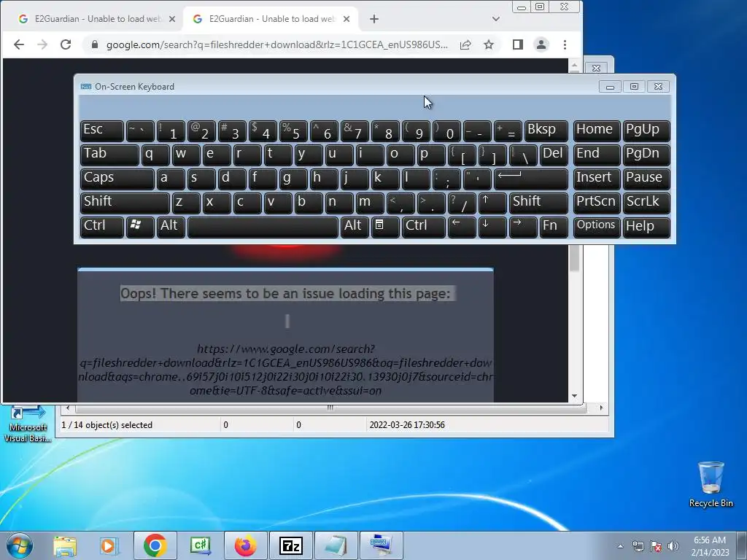Open a new tab with the plus button
The width and height of the screenshot is (747, 560).
(x=374, y=19)
